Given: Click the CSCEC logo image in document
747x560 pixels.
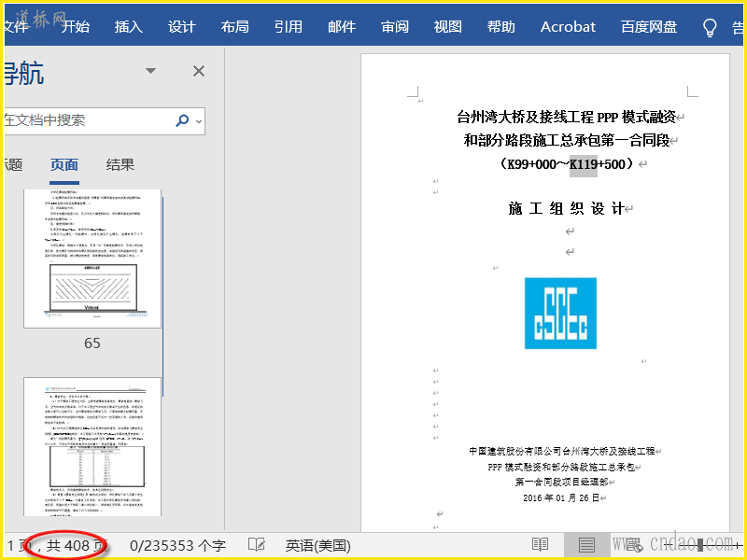Looking at the screenshot, I should 560,313.
